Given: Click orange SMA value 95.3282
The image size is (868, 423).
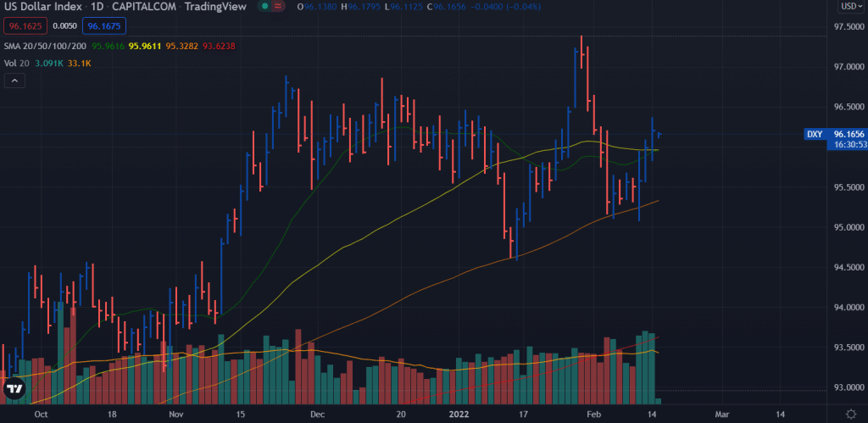Looking at the screenshot, I should pos(182,46).
